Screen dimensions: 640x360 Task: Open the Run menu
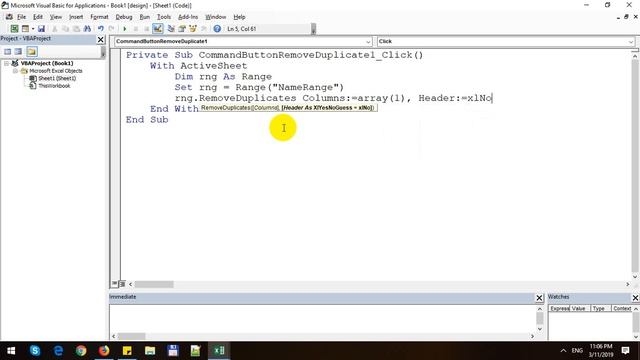[x=144, y=17]
